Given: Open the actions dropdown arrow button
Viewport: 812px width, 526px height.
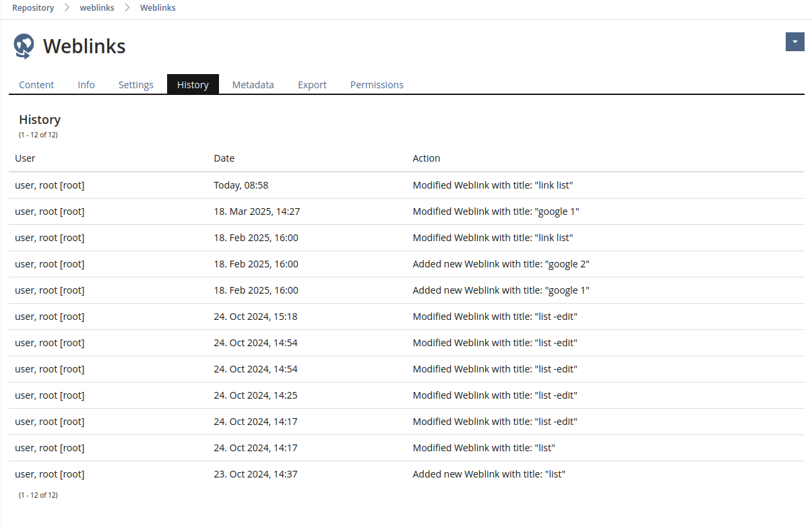Looking at the screenshot, I should point(794,42).
